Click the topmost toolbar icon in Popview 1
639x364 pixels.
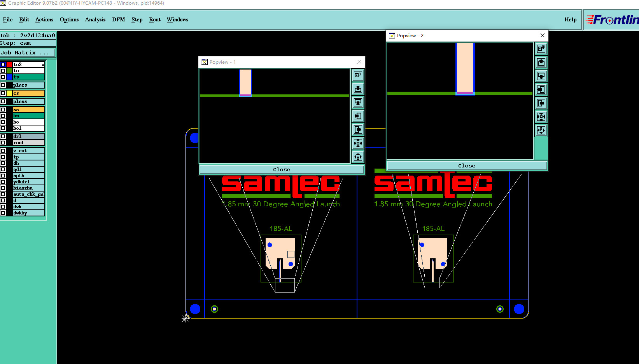(x=358, y=75)
